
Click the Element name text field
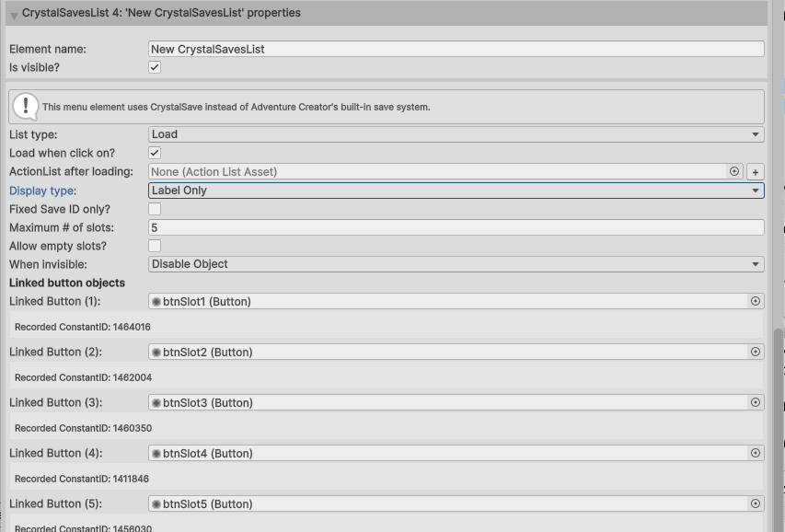[456, 49]
